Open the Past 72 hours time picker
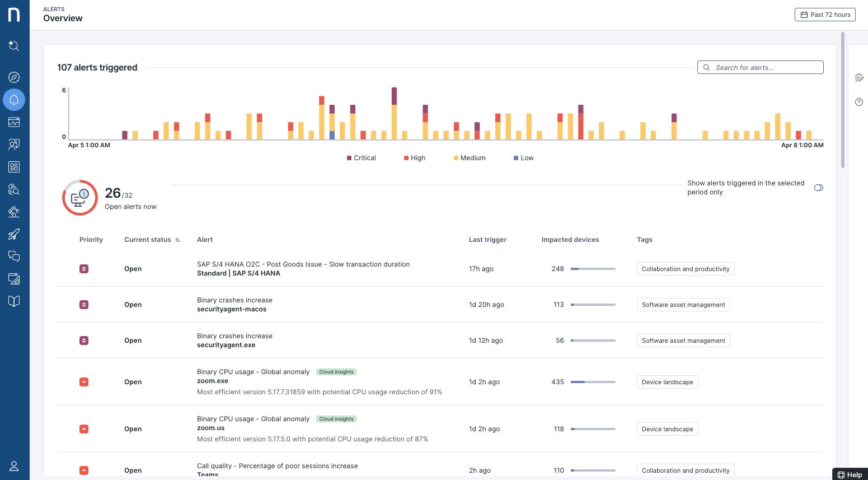The image size is (868, 480). coord(825,15)
